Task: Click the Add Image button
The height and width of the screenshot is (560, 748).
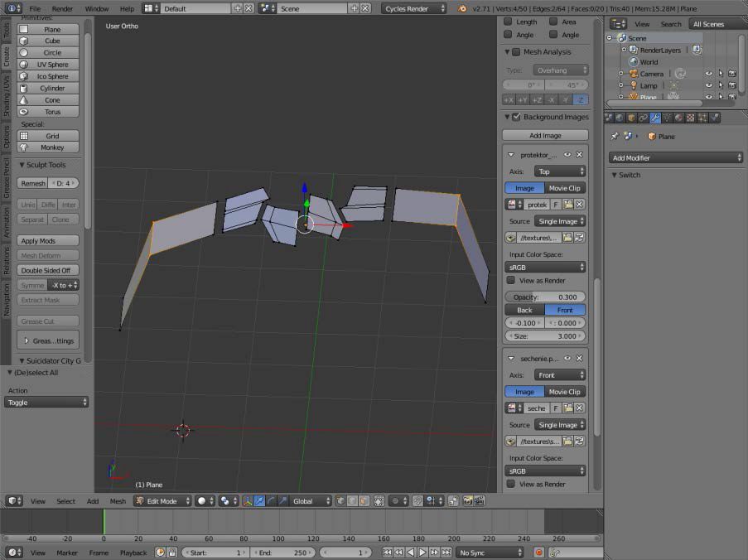Action: (545, 135)
